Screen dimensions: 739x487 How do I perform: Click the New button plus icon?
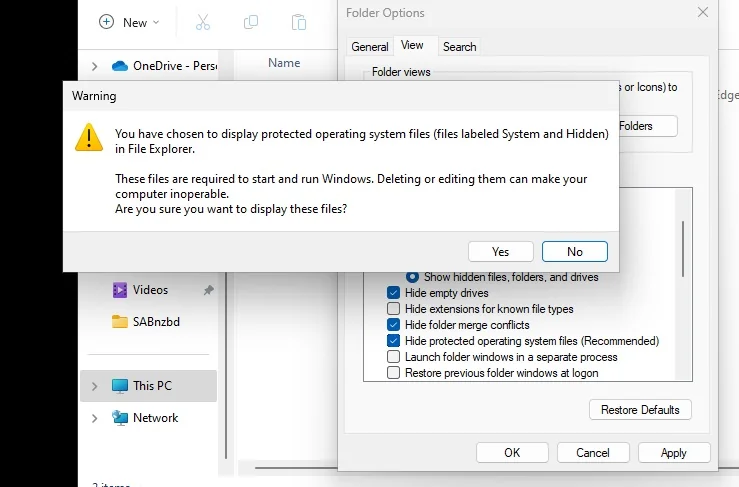107,22
